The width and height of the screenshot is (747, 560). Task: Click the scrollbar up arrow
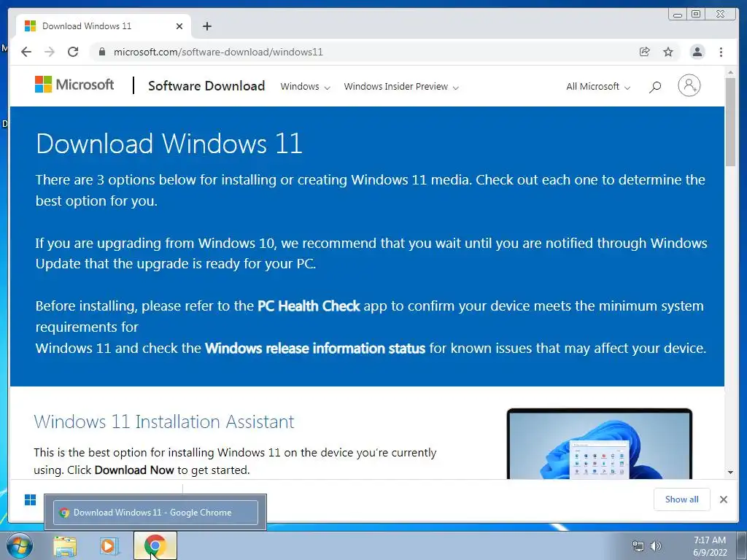click(730, 72)
